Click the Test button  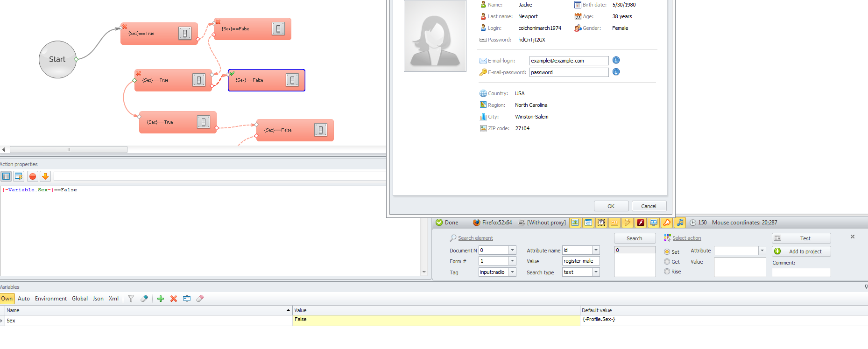click(x=801, y=238)
